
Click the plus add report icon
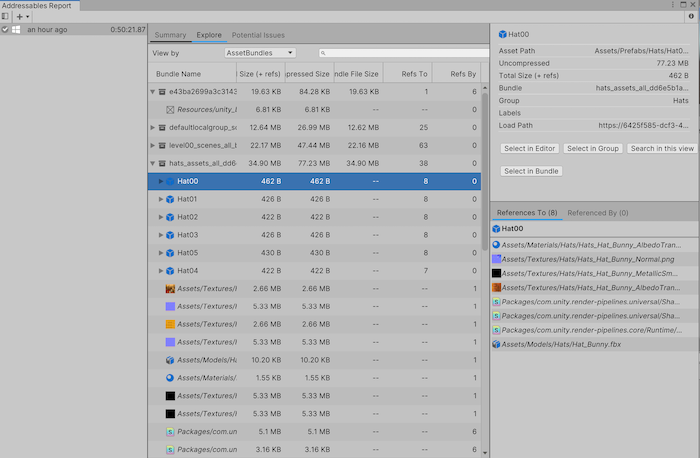point(18,17)
